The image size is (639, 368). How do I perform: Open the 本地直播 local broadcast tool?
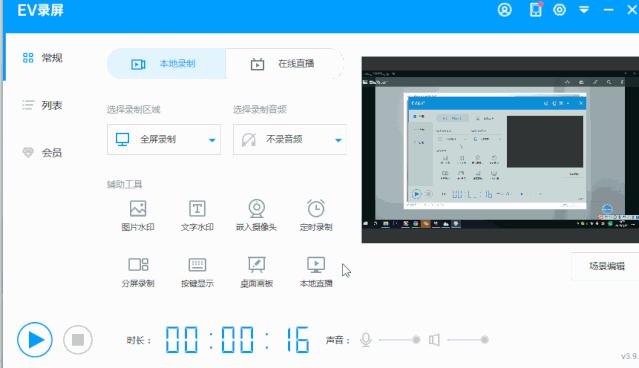[x=316, y=272]
